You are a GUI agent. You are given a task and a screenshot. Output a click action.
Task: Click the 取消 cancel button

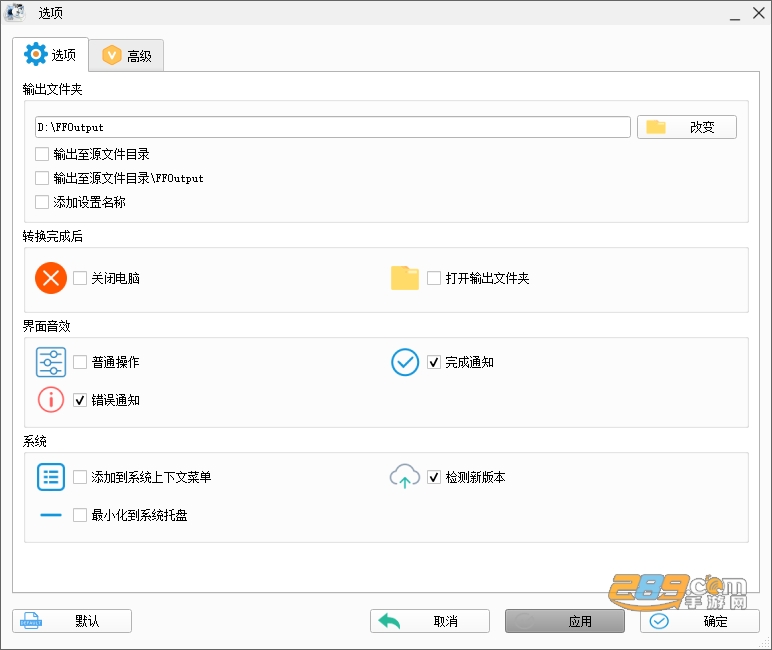point(430,621)
